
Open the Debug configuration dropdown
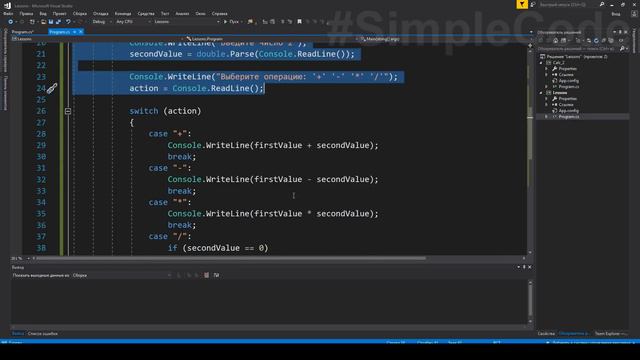click(102, 22)
